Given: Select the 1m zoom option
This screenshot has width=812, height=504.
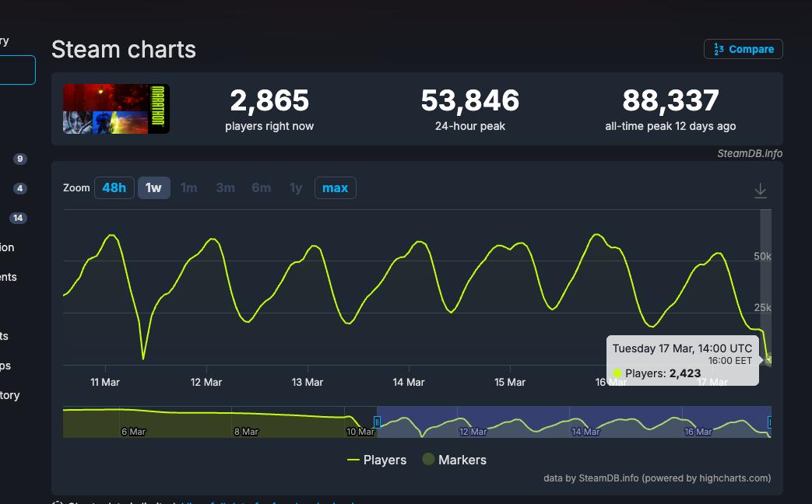Looking at the screenshot, I should pos(188,187).
